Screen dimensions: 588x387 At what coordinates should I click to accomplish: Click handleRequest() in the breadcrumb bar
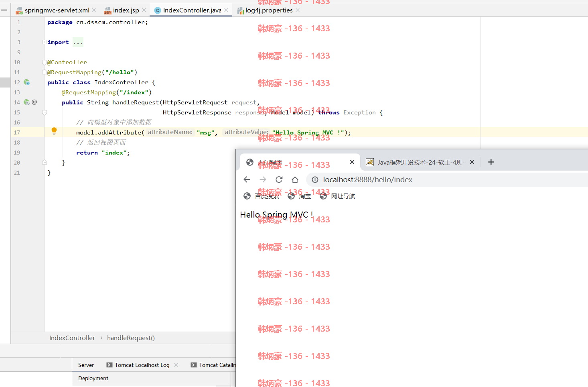131,338
